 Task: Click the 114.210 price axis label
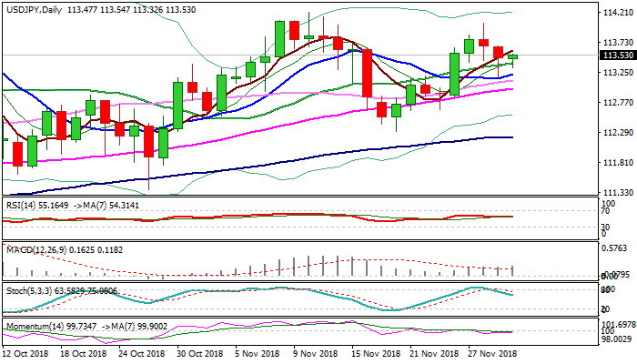tap(618, 13)
